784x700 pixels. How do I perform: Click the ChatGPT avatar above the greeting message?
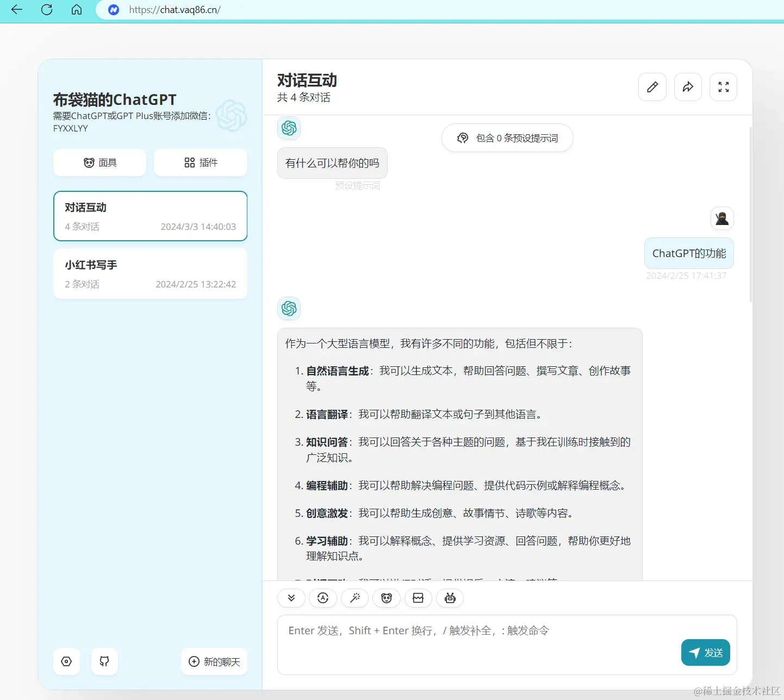tap(289, 128)
